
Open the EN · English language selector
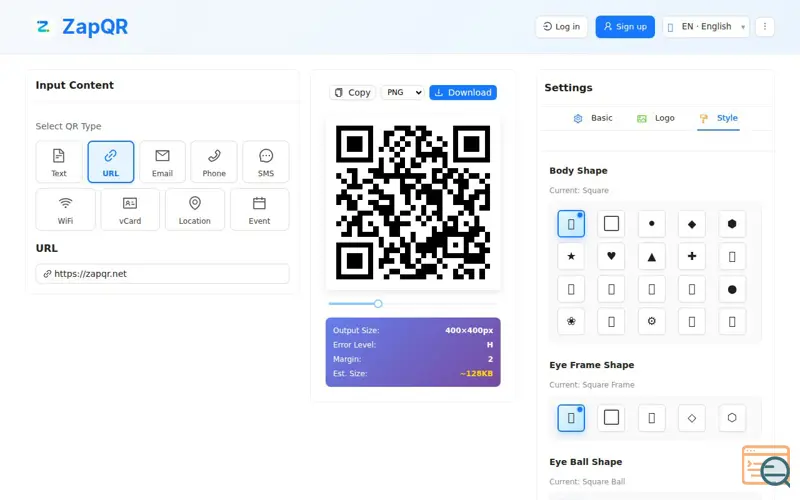click(x=706, y=27)
